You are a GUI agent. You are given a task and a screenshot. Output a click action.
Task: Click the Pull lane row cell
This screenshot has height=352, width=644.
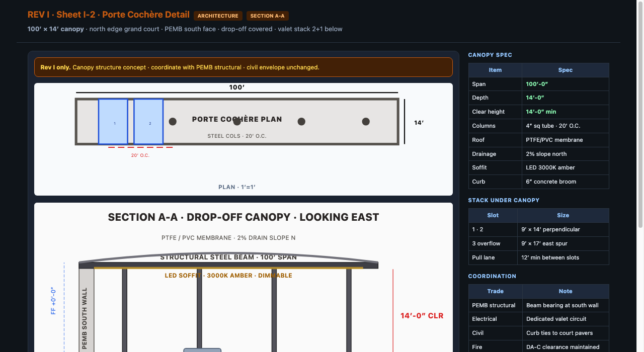[493, 257]
